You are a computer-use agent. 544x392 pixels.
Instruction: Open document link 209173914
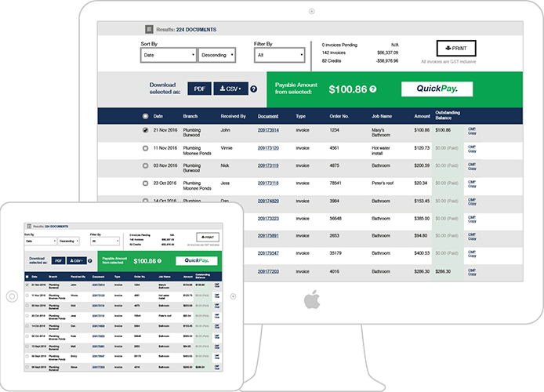268,129
